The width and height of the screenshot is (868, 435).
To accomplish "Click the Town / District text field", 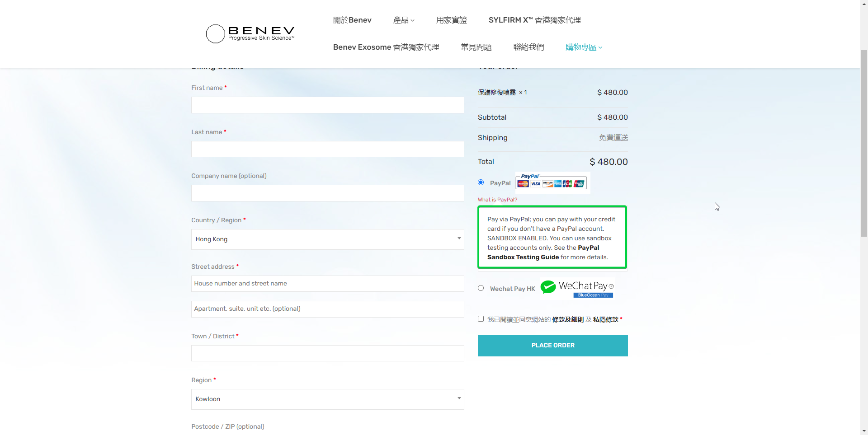I will (327, 353).
